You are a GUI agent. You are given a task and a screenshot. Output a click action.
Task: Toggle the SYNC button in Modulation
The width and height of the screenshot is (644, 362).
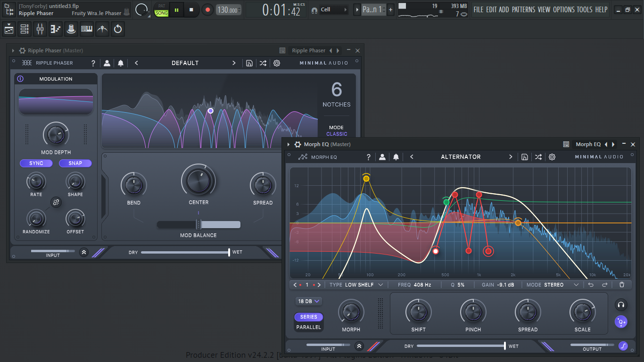36,163
